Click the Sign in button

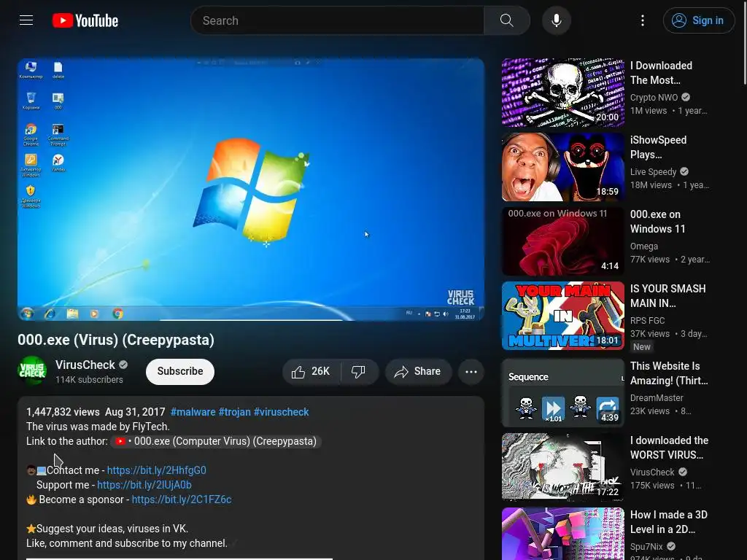pos(698,20)
